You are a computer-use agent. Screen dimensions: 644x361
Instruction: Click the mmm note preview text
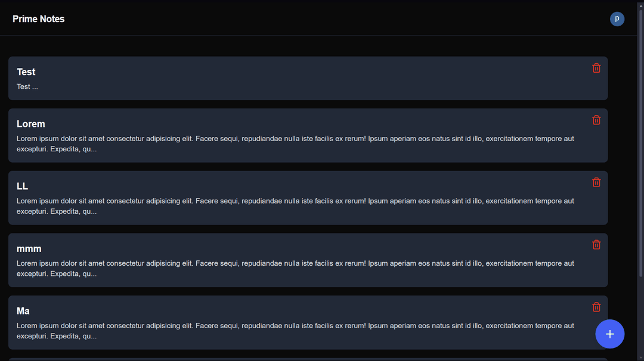click(x=295, y=269)
